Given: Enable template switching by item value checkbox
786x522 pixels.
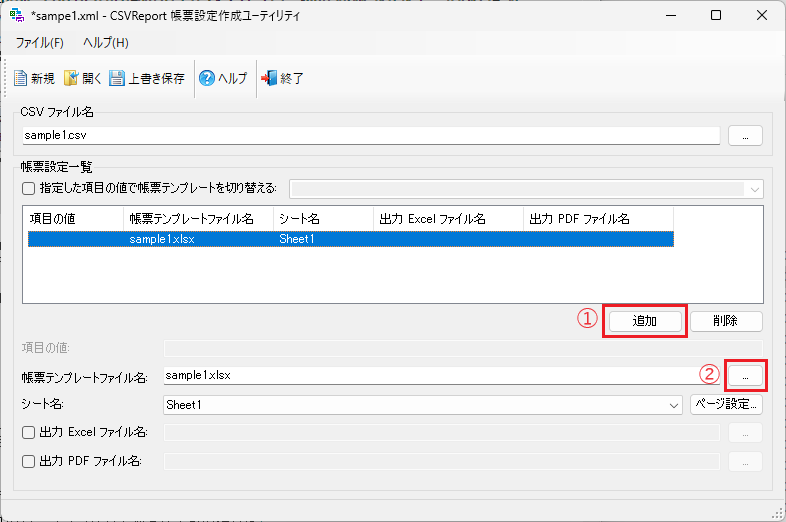Looking at the screenshot, I should pyautogui.click(x=29, y=189).
